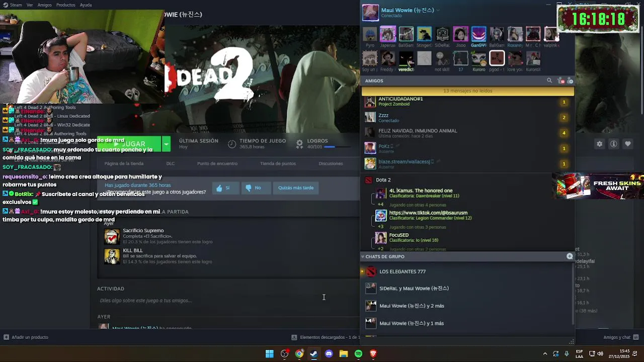The height and width of the screenshot is (362, 644).
Task: Click the Logros progress bar
Action: tap(337, 147)
